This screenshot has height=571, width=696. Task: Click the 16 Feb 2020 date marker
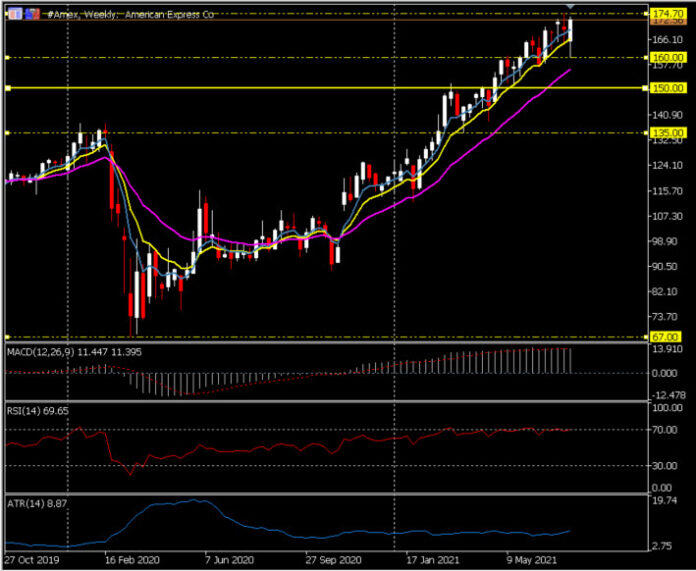click(131, 559)
